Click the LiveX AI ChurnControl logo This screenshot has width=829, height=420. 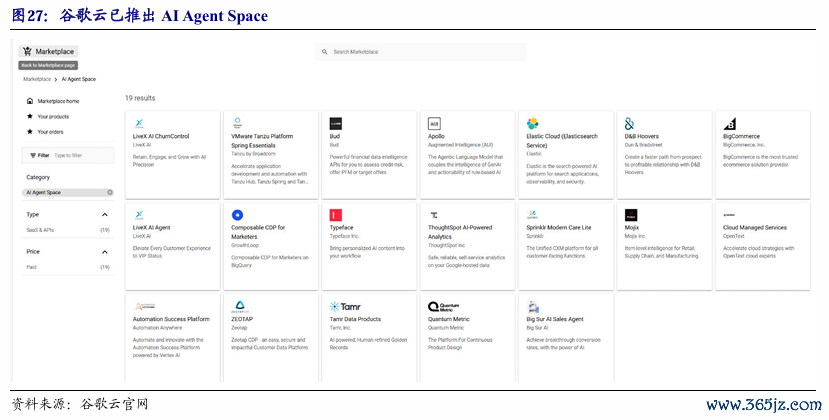pyautogui.click(x=139, y=124)
